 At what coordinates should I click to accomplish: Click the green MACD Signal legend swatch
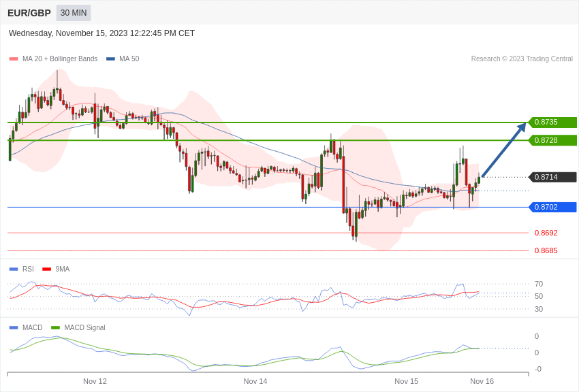point(55,327)
